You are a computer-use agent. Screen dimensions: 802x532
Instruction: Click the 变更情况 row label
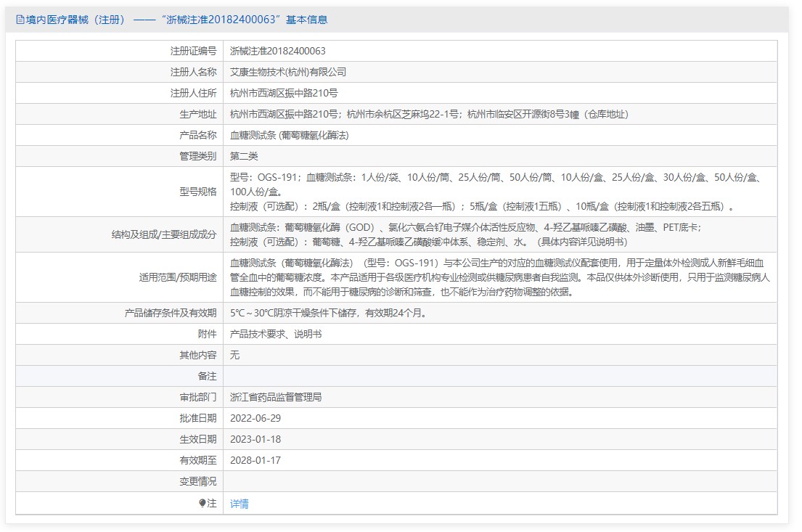[x=197, y=481]
